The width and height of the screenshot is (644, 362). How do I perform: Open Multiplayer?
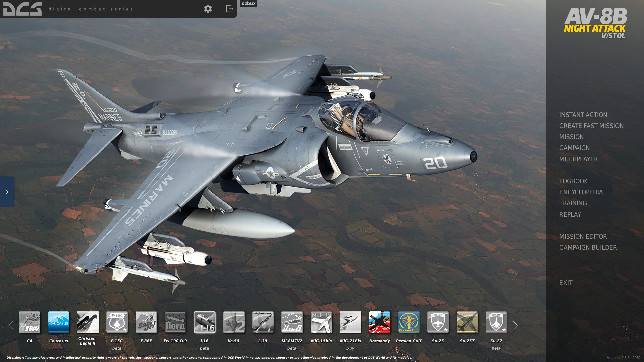(579, 159)
